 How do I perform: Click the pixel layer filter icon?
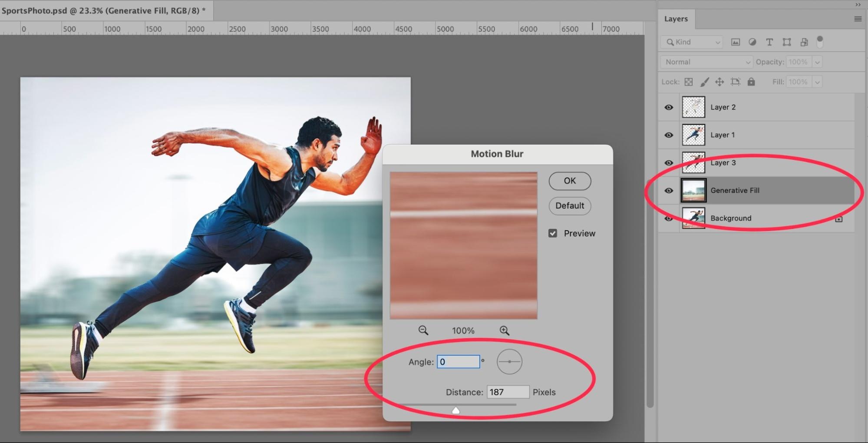[x=735, y=42]
